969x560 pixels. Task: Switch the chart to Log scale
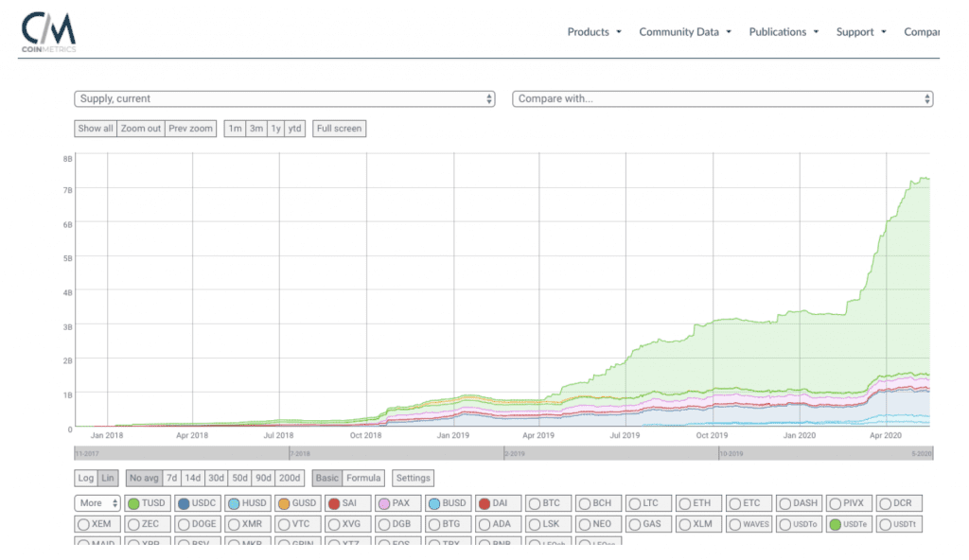86,479
